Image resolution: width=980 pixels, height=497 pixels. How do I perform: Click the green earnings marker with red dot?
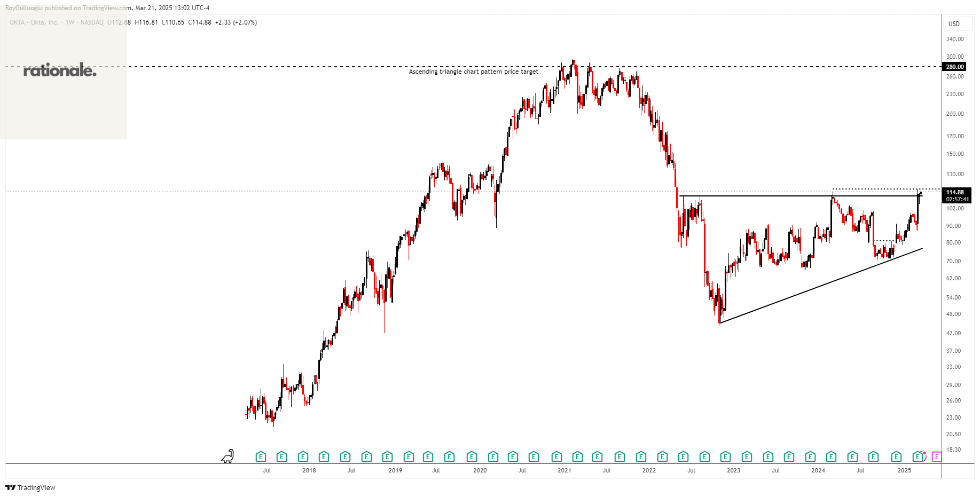coord(919,456)
